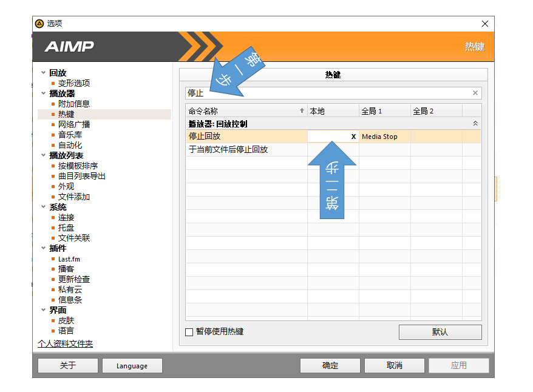Go to the 皮肤 settings page
Screen dimensions: 533x392
pos(66,320)
